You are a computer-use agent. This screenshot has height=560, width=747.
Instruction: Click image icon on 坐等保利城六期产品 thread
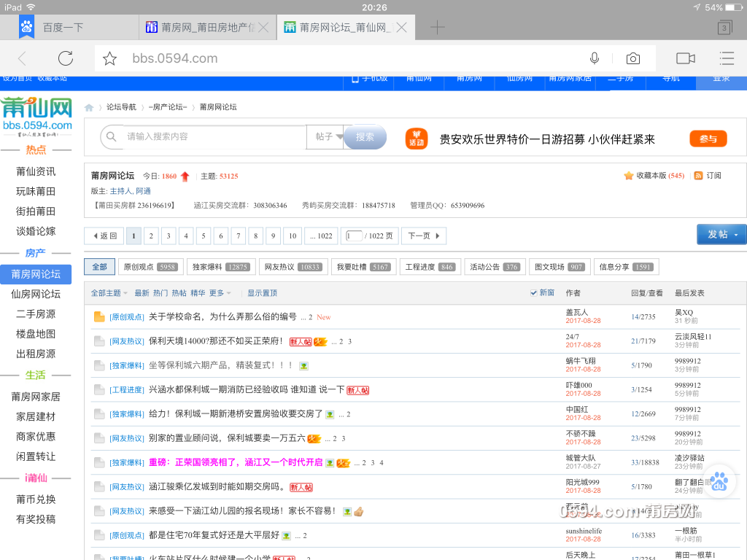303,366
